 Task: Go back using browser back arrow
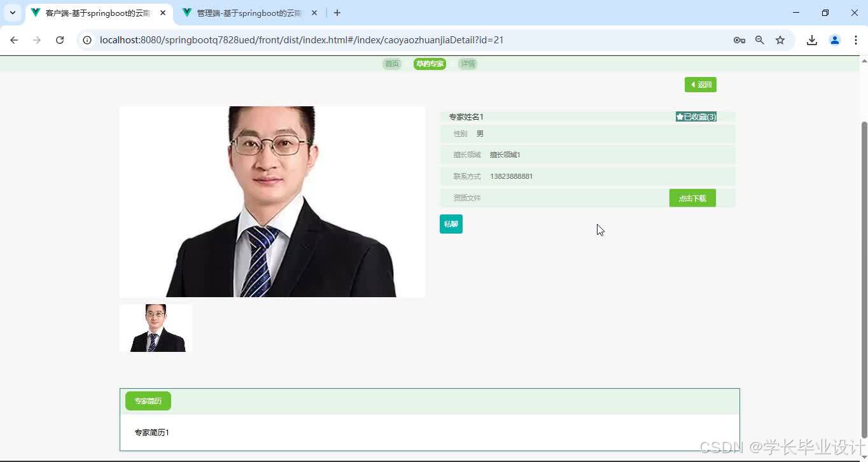tap(14, 40)
